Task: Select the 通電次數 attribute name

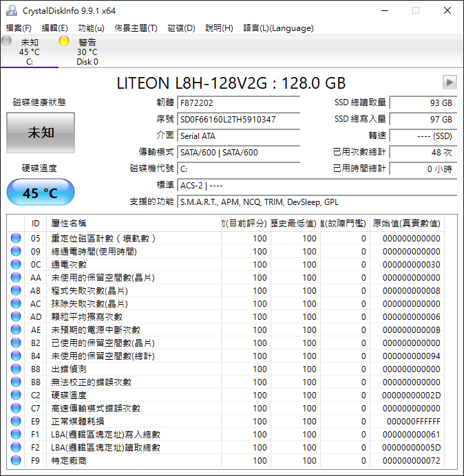Action: (69, 264)
